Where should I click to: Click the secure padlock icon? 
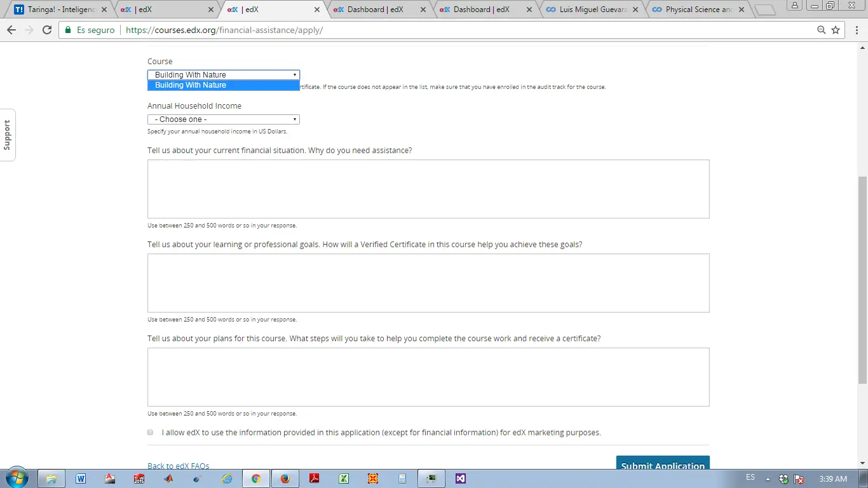coord(68,30)
